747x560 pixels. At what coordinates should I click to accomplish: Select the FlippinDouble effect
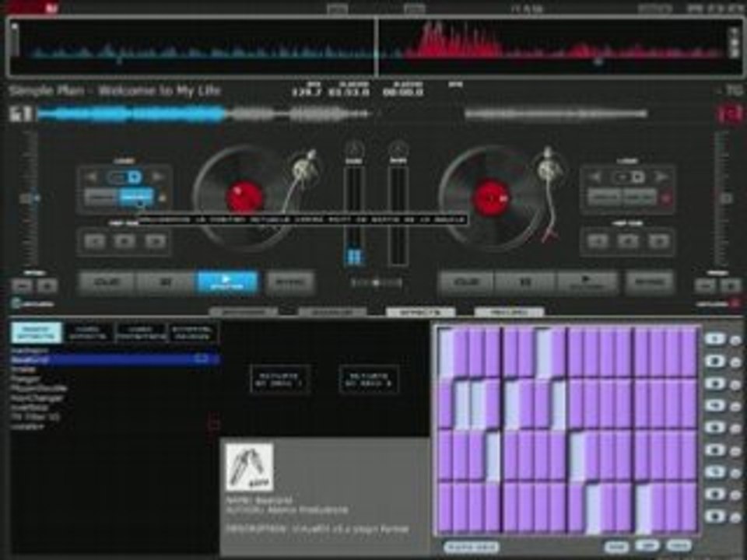[39, 388]
